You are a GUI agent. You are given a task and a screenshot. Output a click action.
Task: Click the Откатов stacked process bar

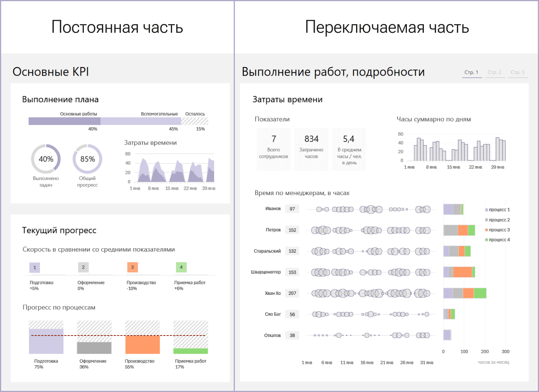pos(447,335)
